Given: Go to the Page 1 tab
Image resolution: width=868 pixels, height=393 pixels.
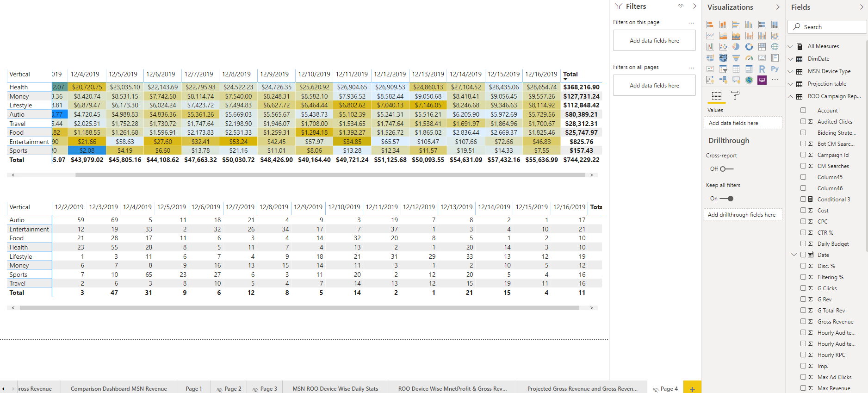Looking at the screenshot, I should [x=193, y=389].
